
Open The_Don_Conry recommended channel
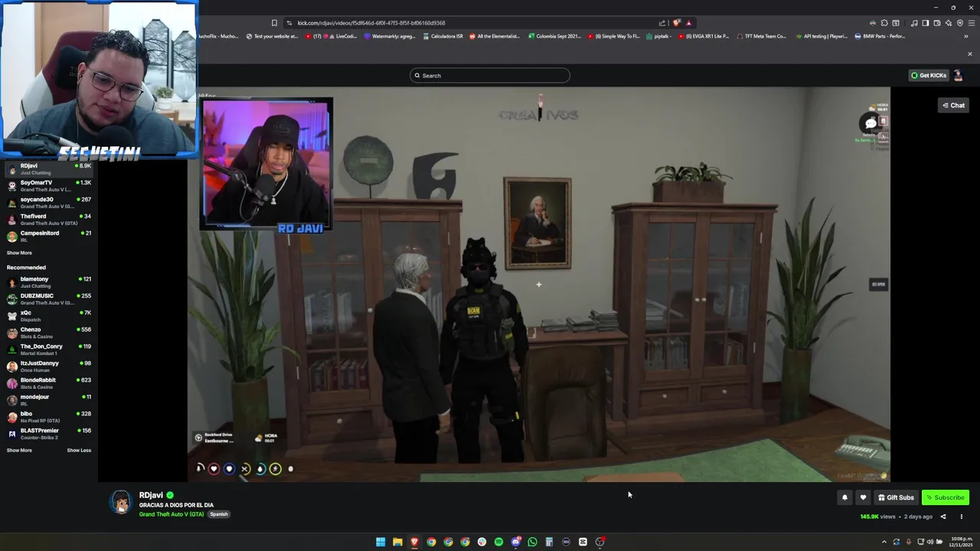49,350
